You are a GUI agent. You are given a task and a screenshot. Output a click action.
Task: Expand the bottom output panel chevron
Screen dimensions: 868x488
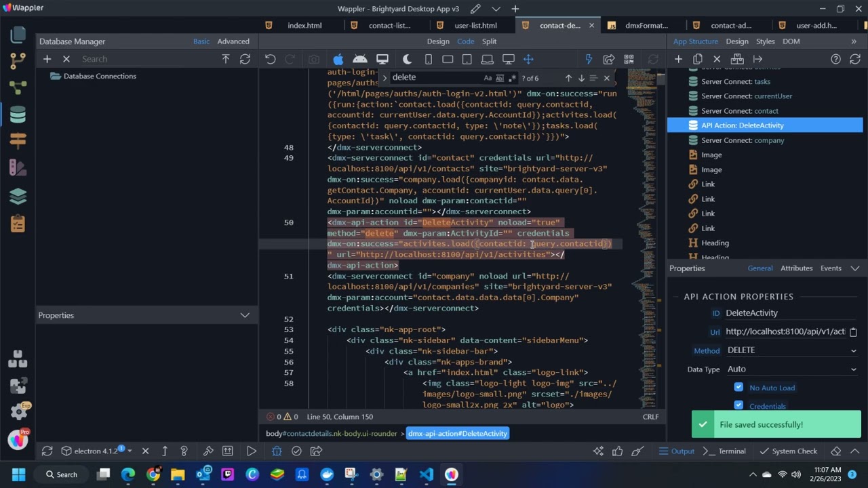point(854,451)
